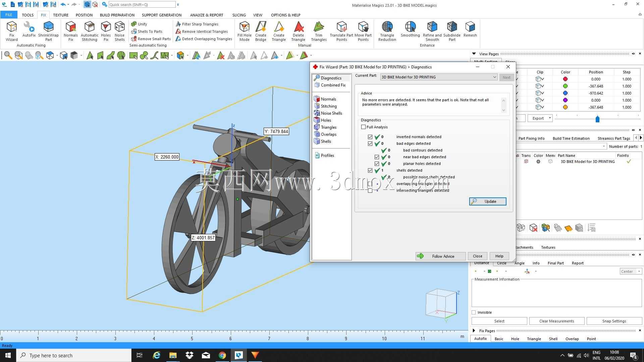This screenshot has width=644, height=362.
Task: Open Help in Fix Wizard
Action: click(499, 256)
